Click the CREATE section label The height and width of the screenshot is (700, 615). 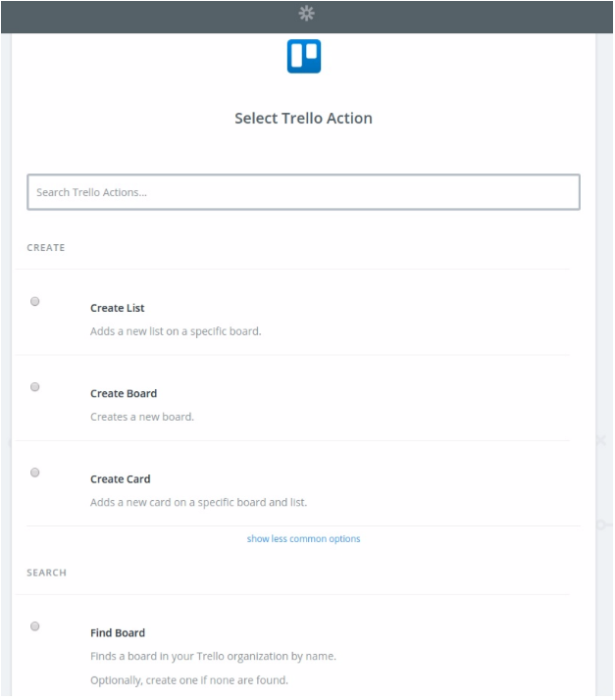coord(45,248)
